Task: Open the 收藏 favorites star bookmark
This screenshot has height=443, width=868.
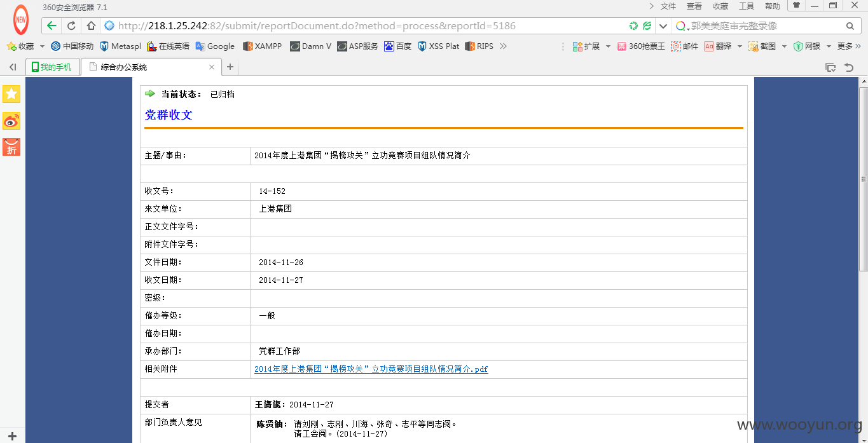Action: coord(20,46)
